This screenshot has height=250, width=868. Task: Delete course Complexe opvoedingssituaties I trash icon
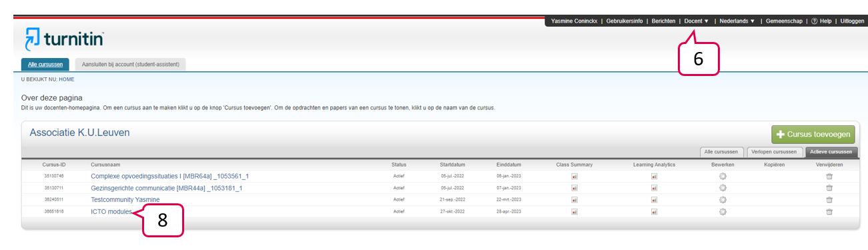click(829, 177)
